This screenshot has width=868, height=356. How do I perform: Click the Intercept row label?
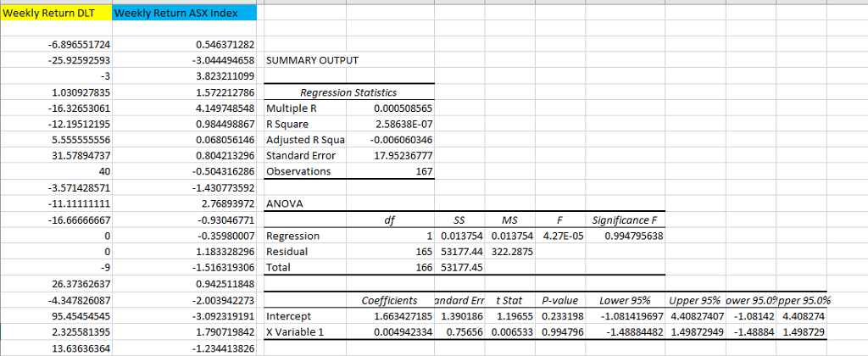click(288, 317)
